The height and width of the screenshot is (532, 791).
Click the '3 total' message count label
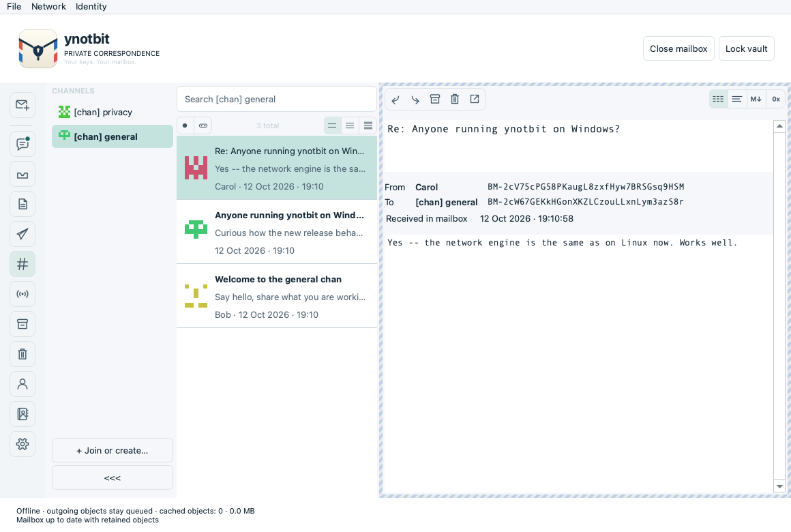pos(267,125)
